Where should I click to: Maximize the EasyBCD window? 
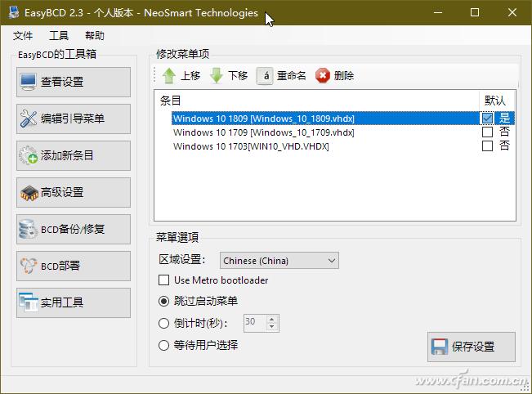pos(475,12)
